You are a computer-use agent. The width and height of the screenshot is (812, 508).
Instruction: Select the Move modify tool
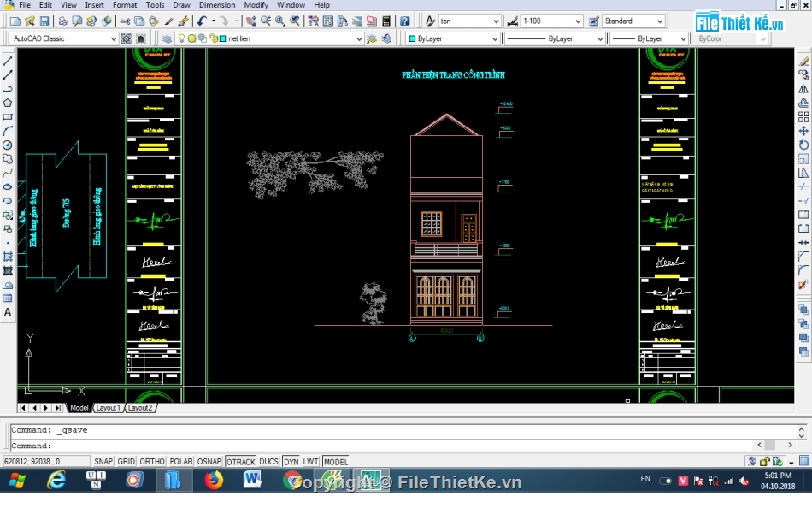pyautogui.click(x=803, y=131)
